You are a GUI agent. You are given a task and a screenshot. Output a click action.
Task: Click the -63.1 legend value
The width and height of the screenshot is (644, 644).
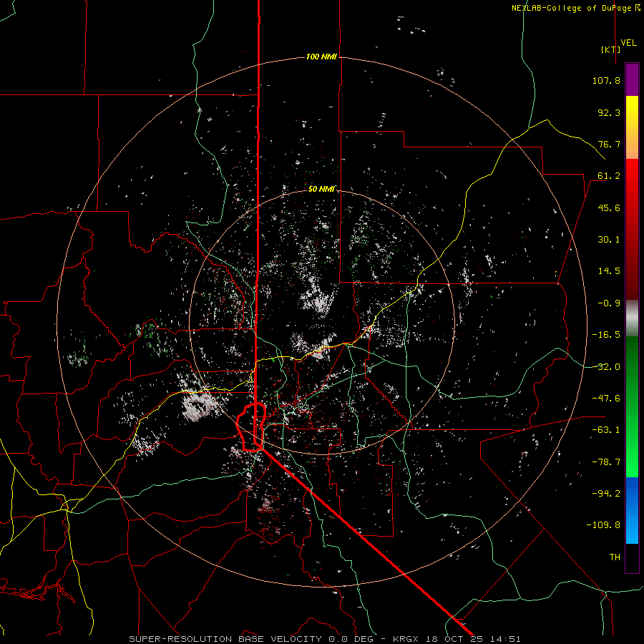coord(606,430)
